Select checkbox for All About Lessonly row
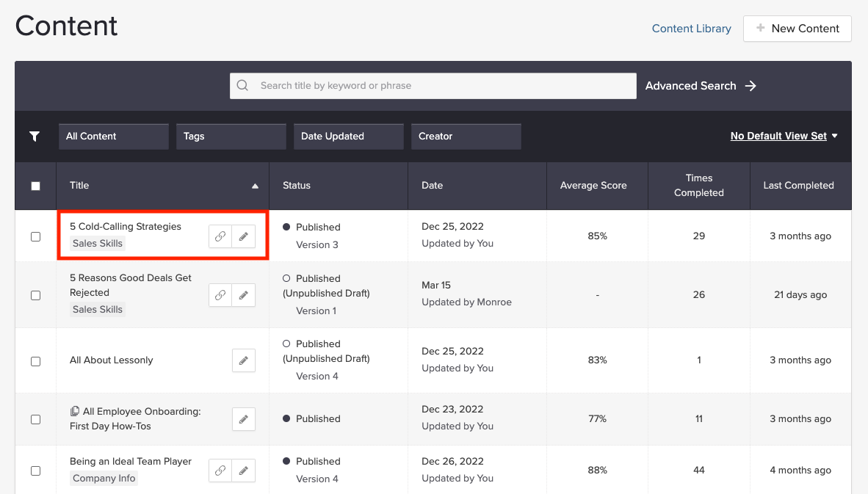This screenshot has width=868, height=494. 35,361
